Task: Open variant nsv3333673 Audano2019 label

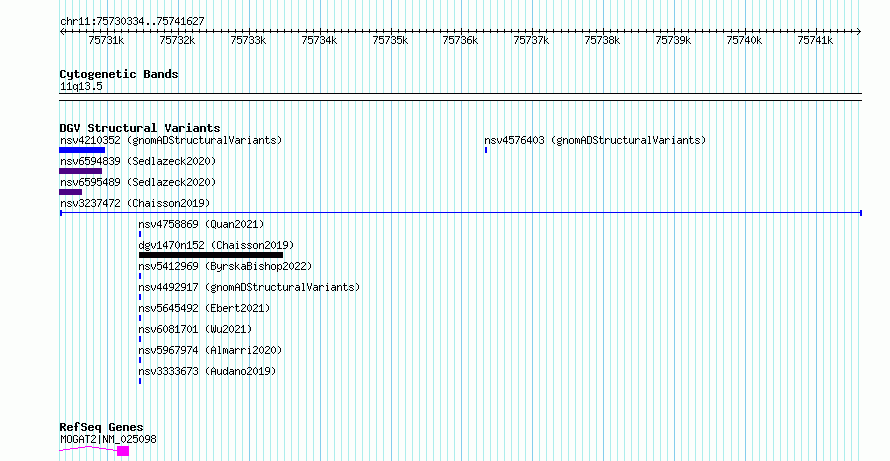Action: [x=207, y=371]
